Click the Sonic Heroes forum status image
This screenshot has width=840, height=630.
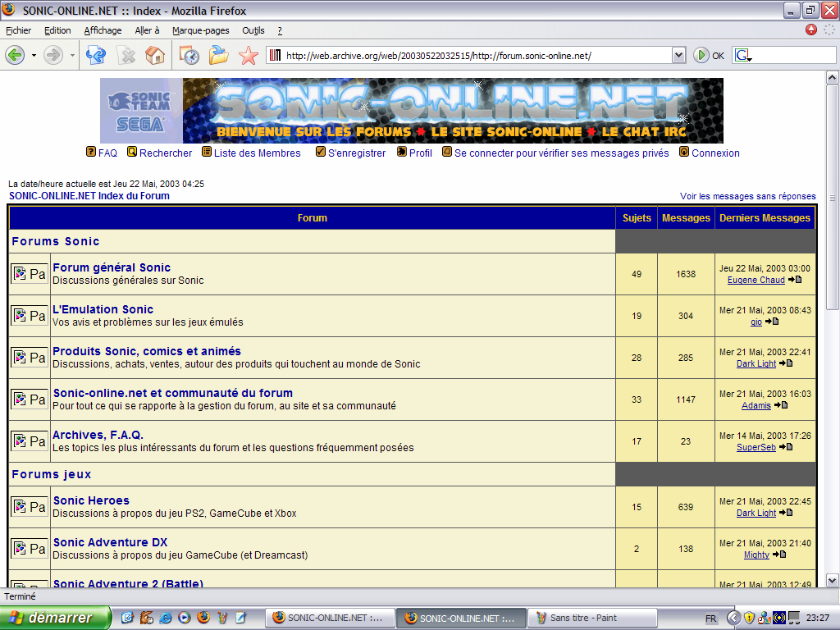tap(30, 506)
